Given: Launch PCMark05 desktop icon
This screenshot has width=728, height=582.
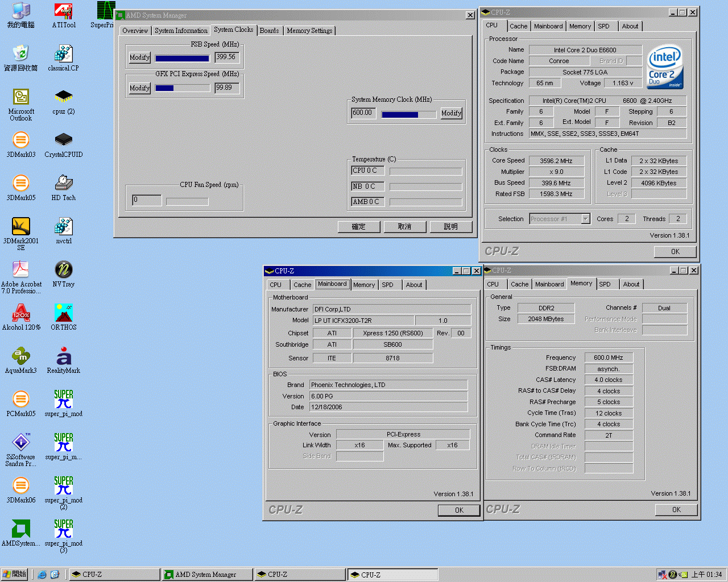Looking at the screenshot, I should [x=21, y=404].
